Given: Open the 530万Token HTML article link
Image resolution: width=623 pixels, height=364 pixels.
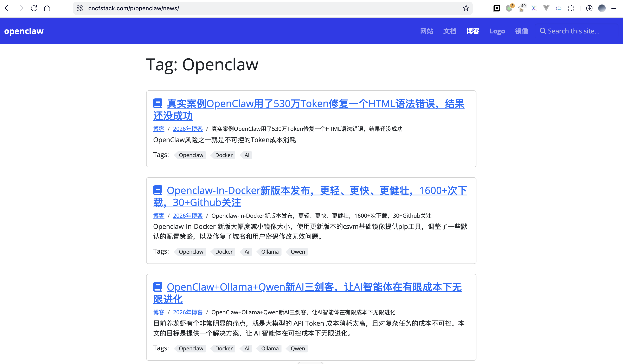Looking at the screenshot, I should click(315, 104).
